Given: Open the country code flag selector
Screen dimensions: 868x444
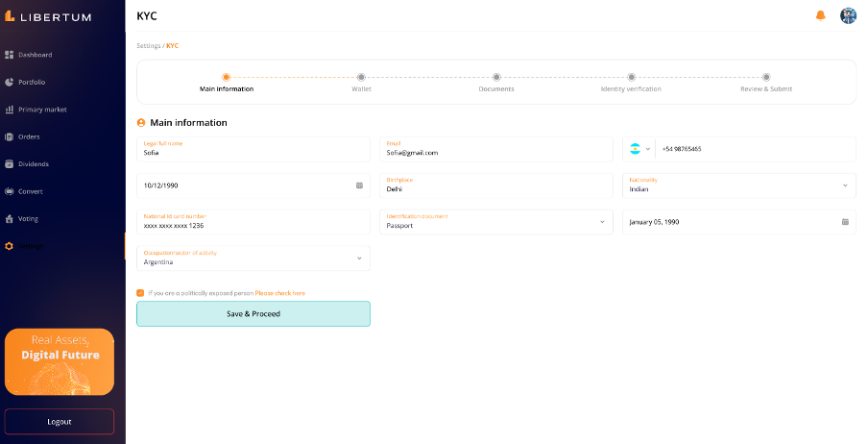Looking at the screenshot, I should point(639,149).
